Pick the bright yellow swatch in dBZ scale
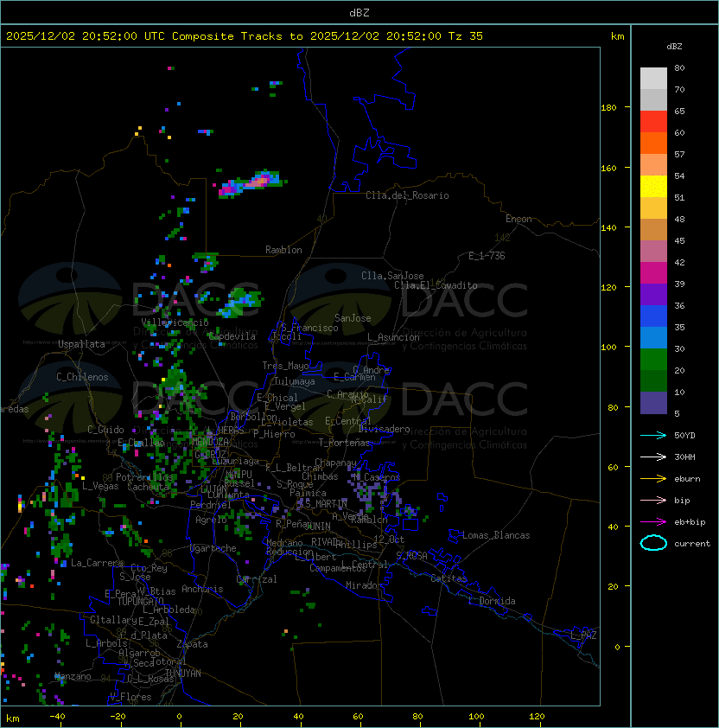 click(653, 187)
